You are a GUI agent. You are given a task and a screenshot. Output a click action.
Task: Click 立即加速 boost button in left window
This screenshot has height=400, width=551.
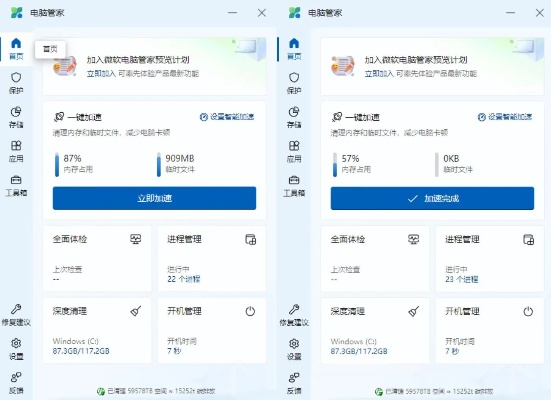coord(154,198)
